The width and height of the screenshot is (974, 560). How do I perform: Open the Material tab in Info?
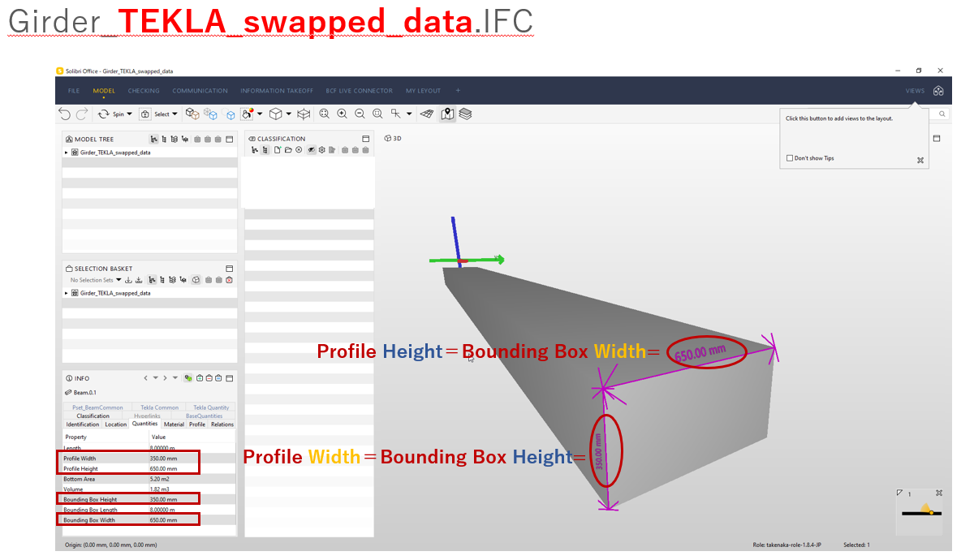click(174, 424)
